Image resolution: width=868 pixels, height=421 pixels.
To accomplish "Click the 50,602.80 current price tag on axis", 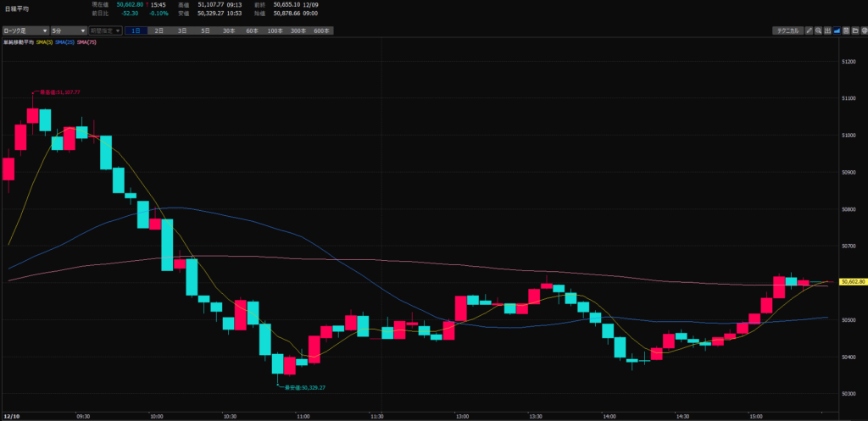I will click(x=852, y=282).
